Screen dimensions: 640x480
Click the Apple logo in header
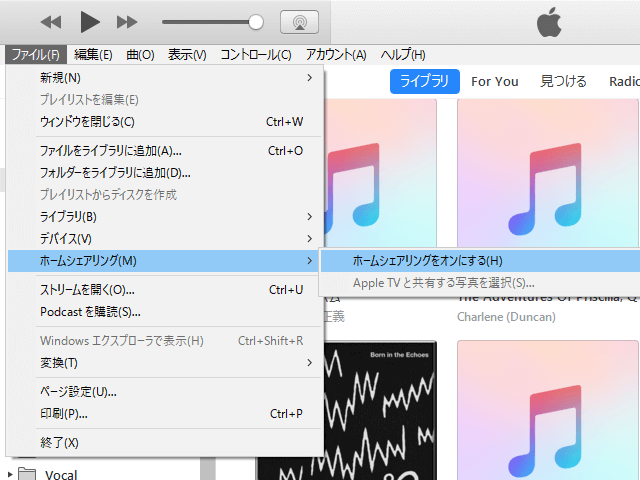click(x=549, y=22)
